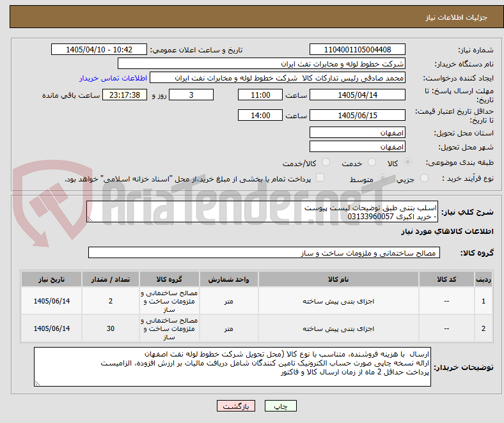Click the remaining time field 23:17:38

[125, 95]
